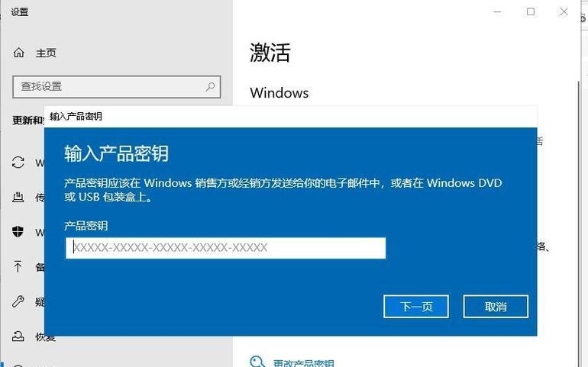Click into the 查找设置 search settings field
This screenshot has width=588, height=367.
click(x=117, y=87)
